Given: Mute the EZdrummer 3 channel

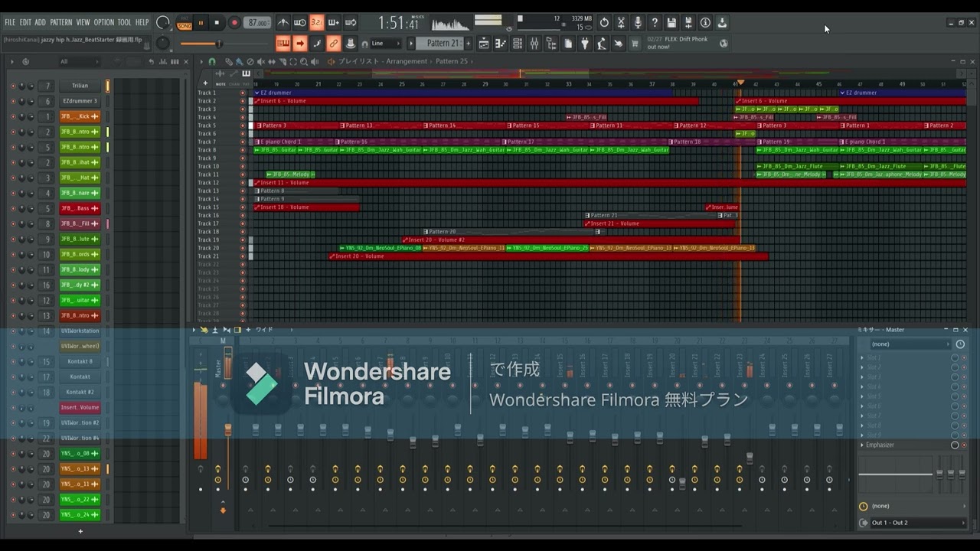Looking at the screenshot, I should (13, 101).
